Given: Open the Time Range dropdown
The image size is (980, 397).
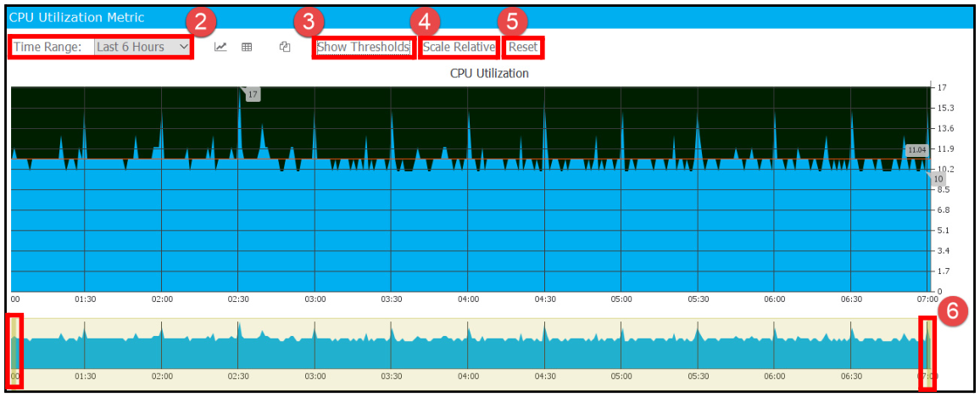Looking at the screenshot, I should 143,47.
